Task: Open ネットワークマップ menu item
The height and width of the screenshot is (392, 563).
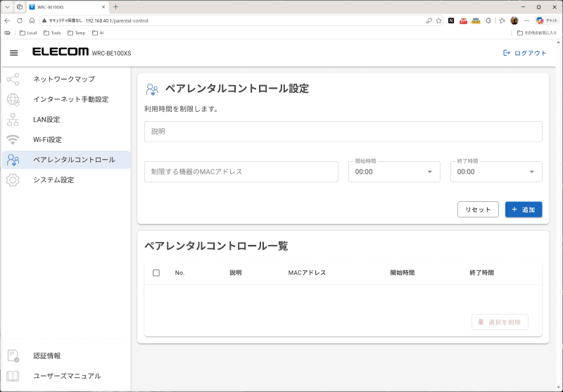Action: pos(66,80)
